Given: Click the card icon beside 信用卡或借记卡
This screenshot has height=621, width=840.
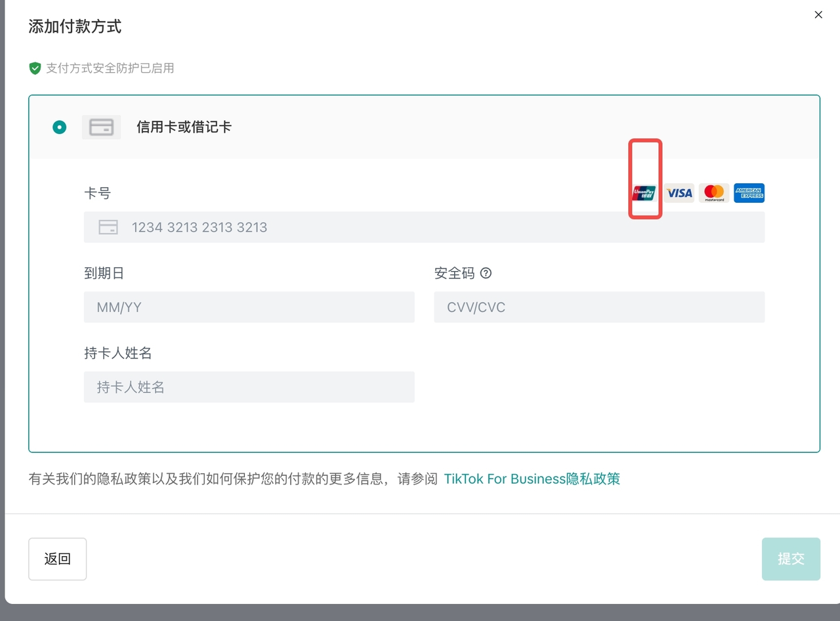Looking at the screenshot, I should pyautogui.click(x=101, y=127).
